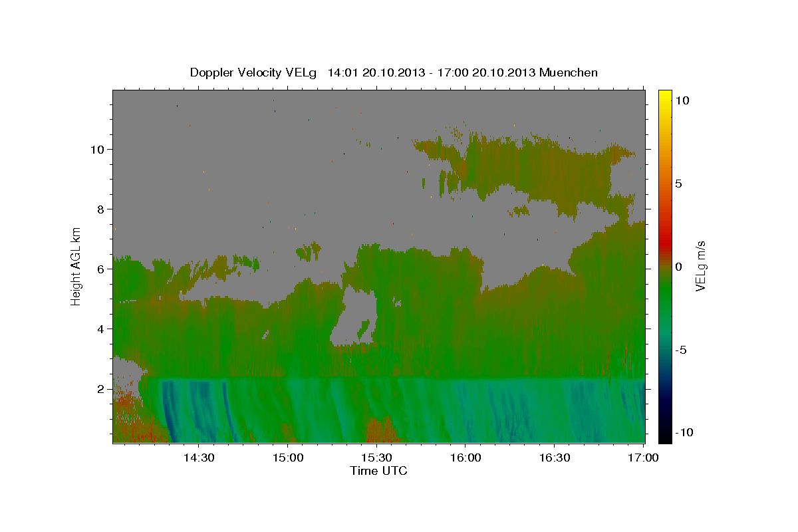The width and height of the screenshot is (798, 532).
Task: Click the height axis label 8
Action: (x=100, y=209)
